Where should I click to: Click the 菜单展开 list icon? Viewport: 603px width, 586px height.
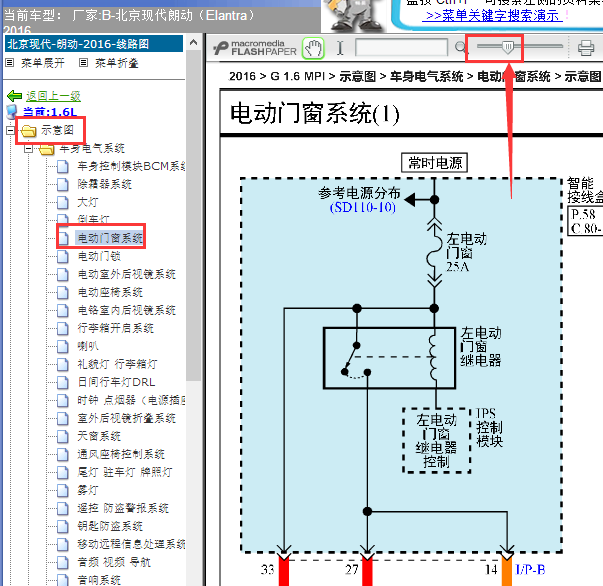[10, 62]
